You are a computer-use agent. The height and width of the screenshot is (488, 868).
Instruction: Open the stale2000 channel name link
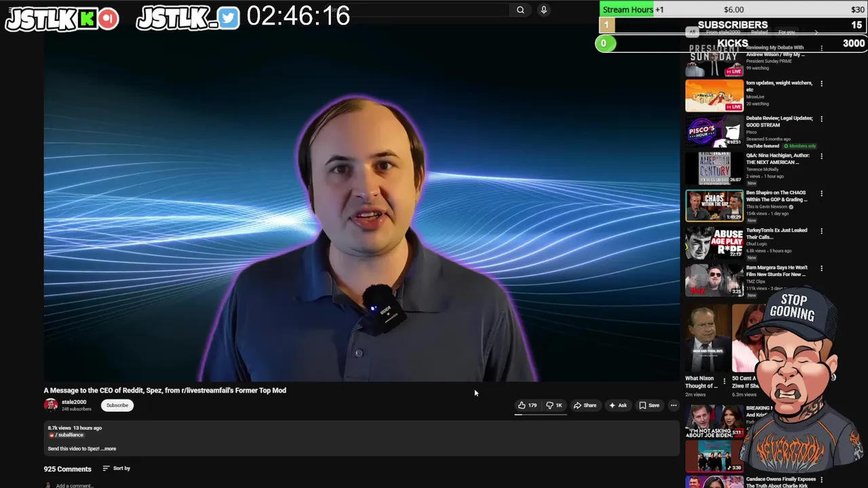pos(74,402)
